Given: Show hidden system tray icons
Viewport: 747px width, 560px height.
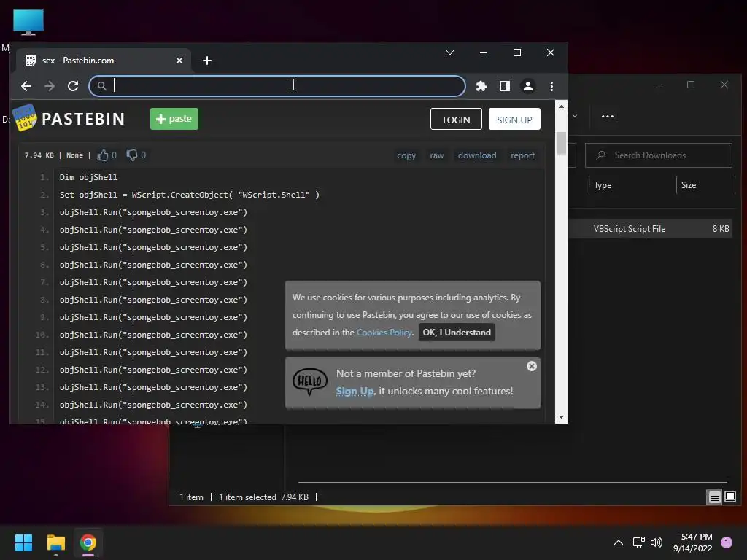Looking at the screenshot, I should 619,542.
